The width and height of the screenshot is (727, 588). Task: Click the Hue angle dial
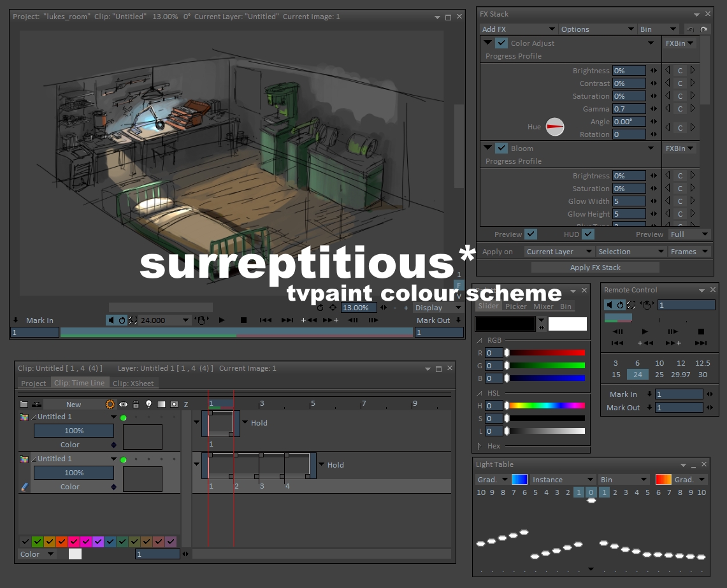pos(554,127)
